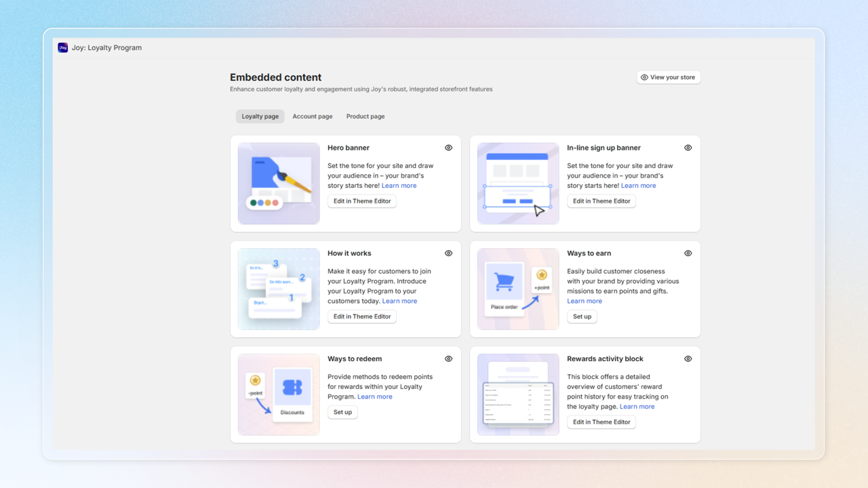Select the Loyalty page tab
The image size is (868, 488).
[260, 117]
